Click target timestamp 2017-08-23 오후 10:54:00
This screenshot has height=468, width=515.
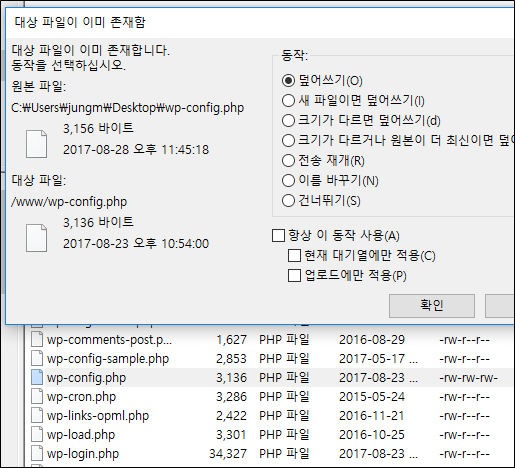coord(136,244)
